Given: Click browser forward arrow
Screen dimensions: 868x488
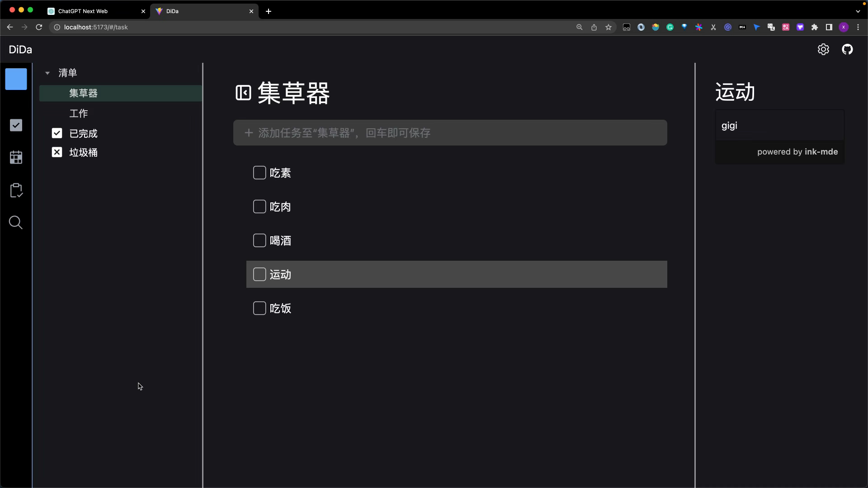Looking at the screenshot, I should pyautogui.click(x=24, y=27).
